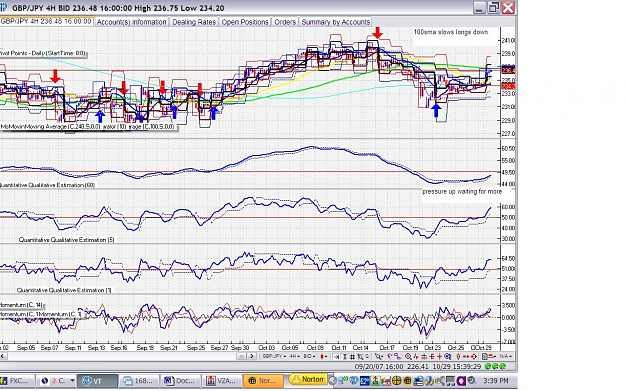625x391 pixels.
Task: Open the N/A dropdown in chart toolbar
Action: tap(506, 356)
